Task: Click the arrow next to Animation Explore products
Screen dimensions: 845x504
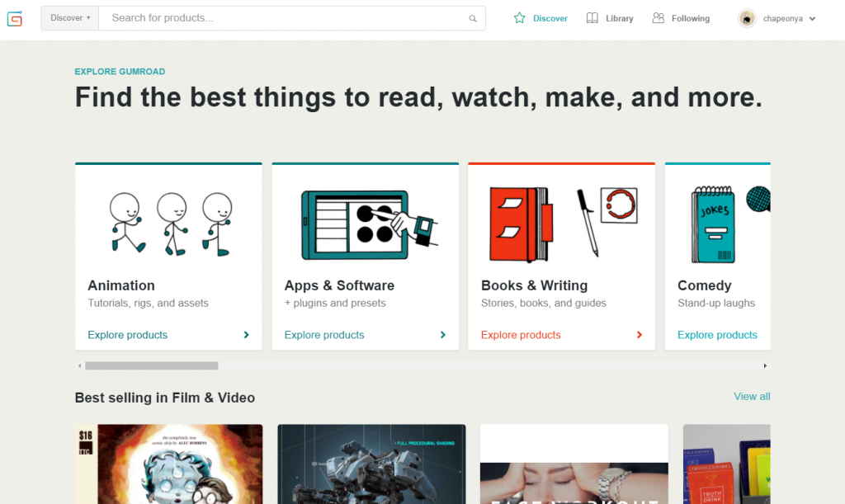Action: [246, 335]
